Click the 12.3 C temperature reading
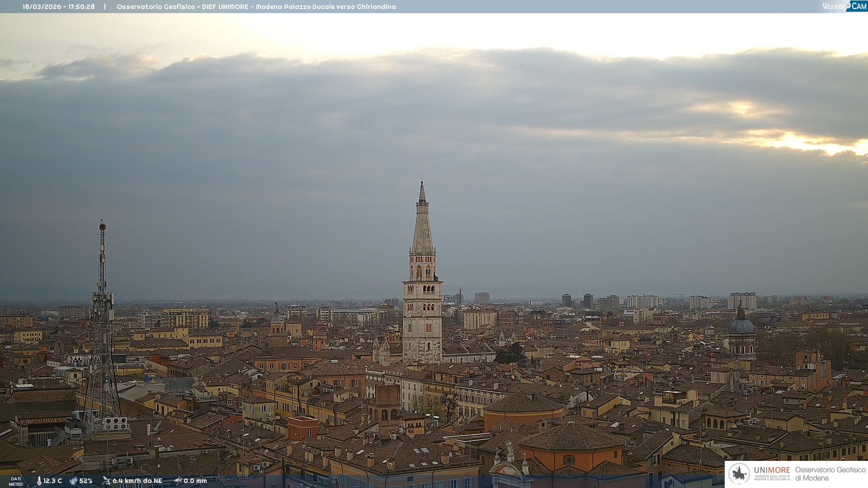The width and height of the screenshot is (868, 488). point(52,481)
